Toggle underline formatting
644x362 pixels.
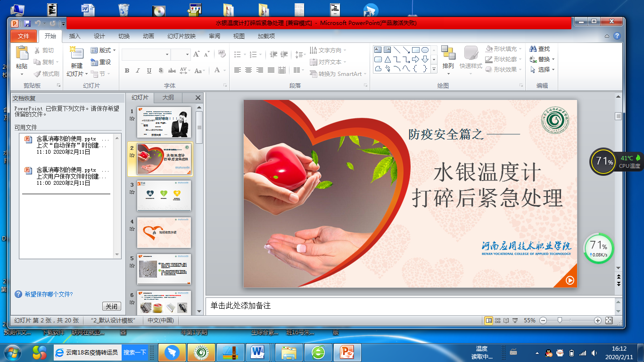[x=149, y=71]
